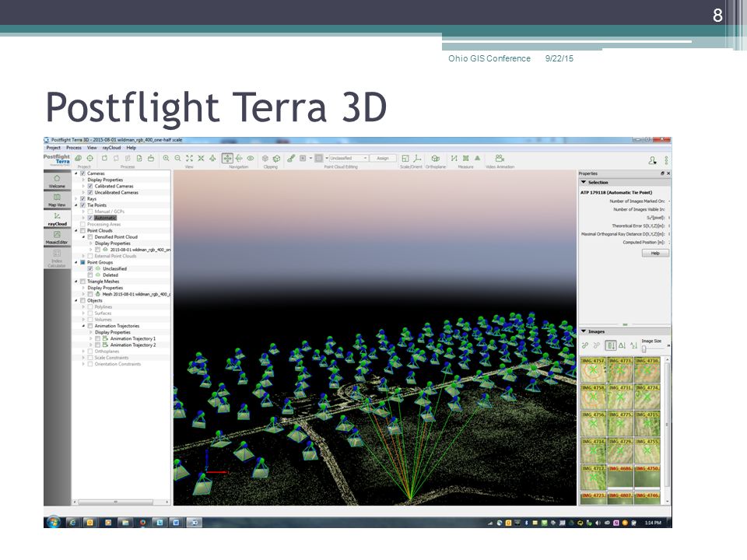Screen dimensions: 747x560
Task: Switch to Map View in sidebar
Action: point(57,200)
